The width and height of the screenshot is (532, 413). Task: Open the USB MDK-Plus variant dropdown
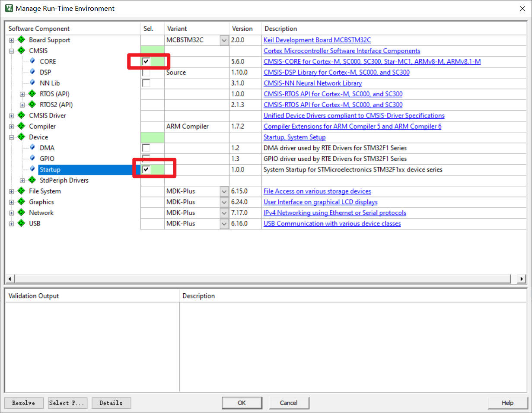click(x=224, y=224)
